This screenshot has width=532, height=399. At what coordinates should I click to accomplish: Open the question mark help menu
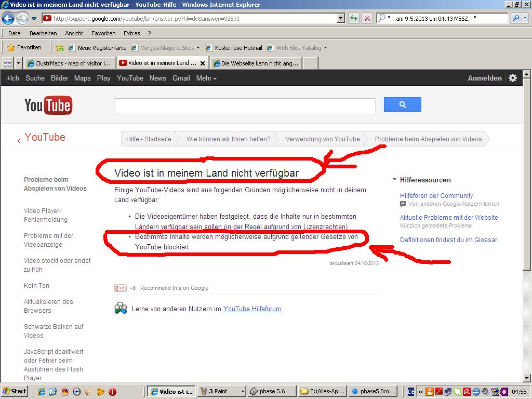click(x=149, y=33)
